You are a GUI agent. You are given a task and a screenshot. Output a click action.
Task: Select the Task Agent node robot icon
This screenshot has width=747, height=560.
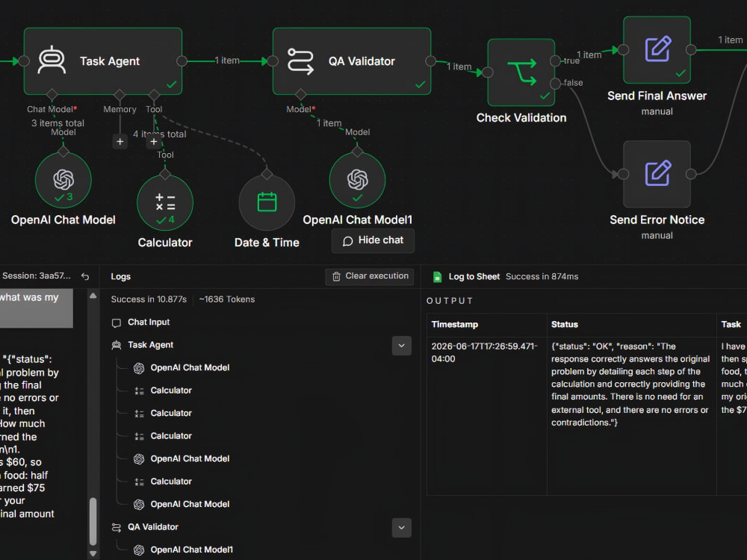click(x=52, y=60)
